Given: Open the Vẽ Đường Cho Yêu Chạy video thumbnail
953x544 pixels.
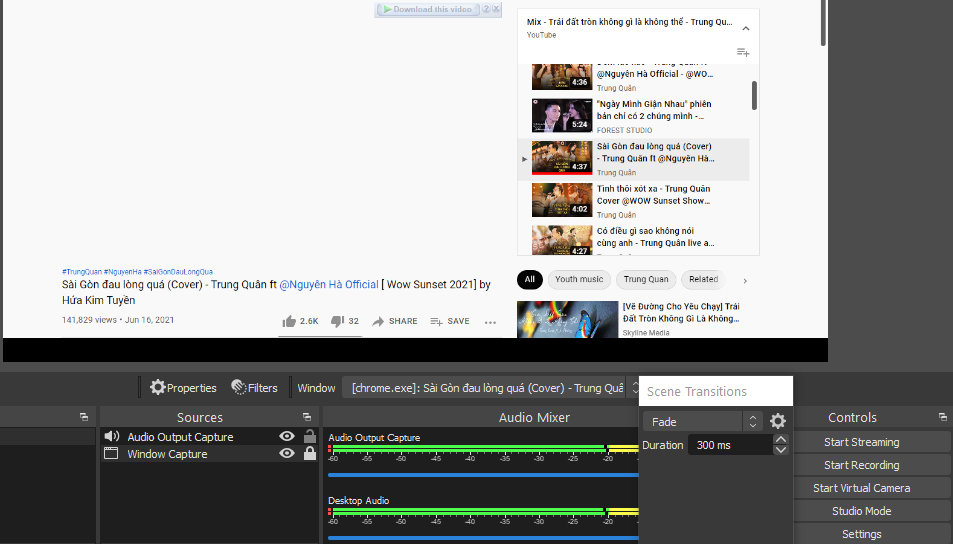Looking at the screenshot, I should click(567, 318).
